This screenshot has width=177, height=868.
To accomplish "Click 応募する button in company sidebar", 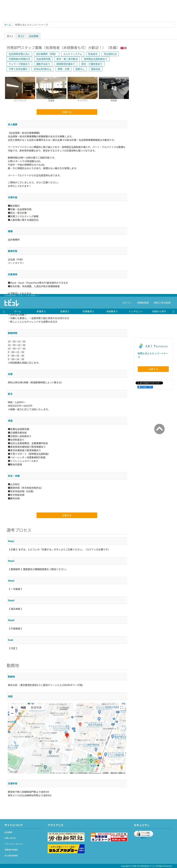I will point(153,369).
